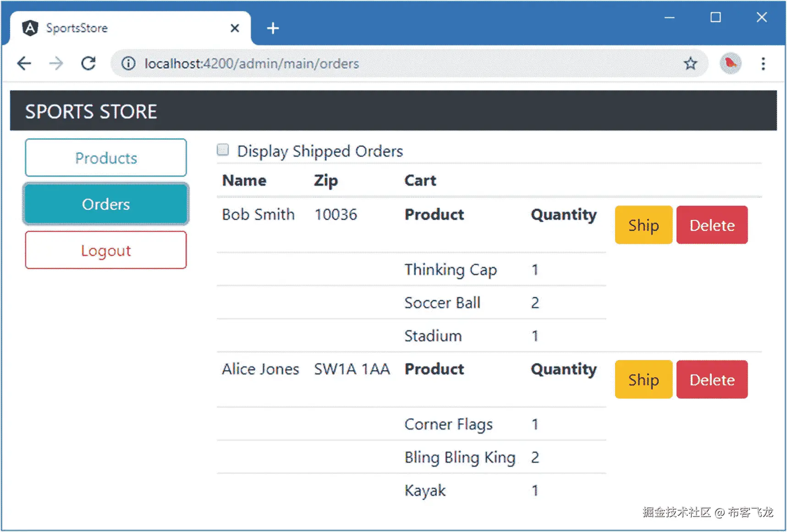Reload the current page
The width and height of the screenshot is (787, 532).
(x=88, y=63)
